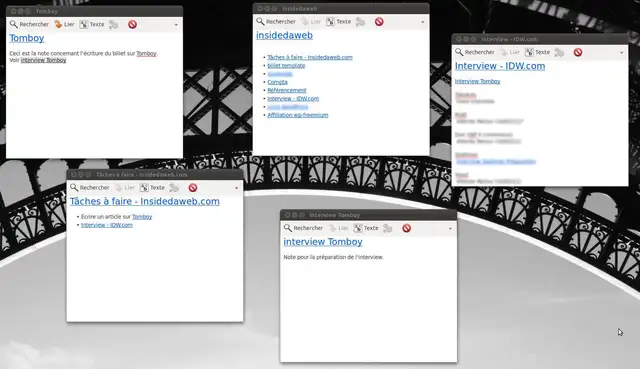Click the text 'Note pour la préparation de l'interview.'

point(333,257)
